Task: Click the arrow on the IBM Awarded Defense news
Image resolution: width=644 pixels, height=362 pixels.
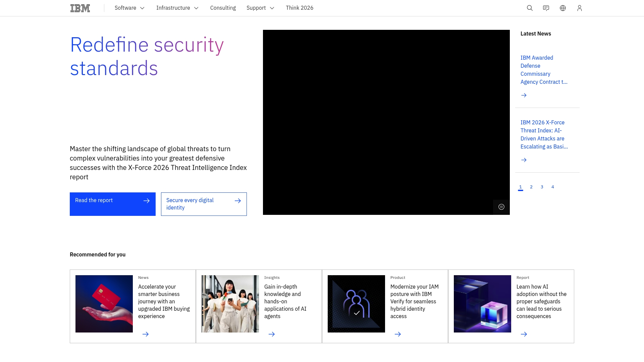Action: [x=524, y=95]
